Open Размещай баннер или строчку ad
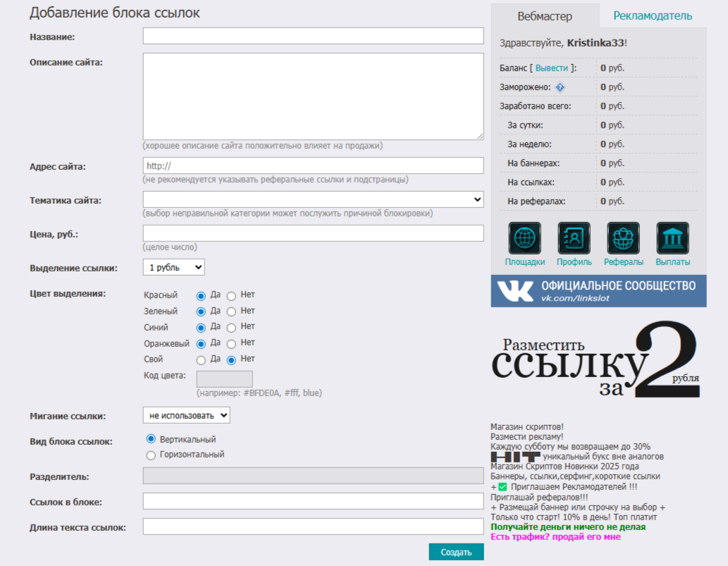The image size is (728, 566). 578,507
